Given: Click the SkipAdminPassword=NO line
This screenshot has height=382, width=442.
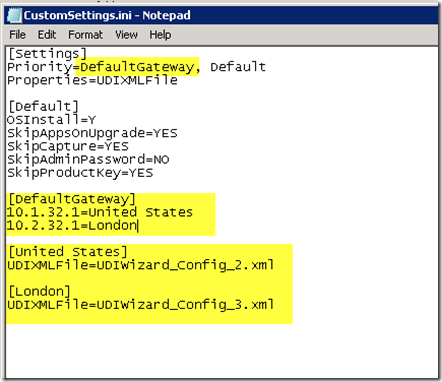Looking at the screenshot, I should point(88,159).
